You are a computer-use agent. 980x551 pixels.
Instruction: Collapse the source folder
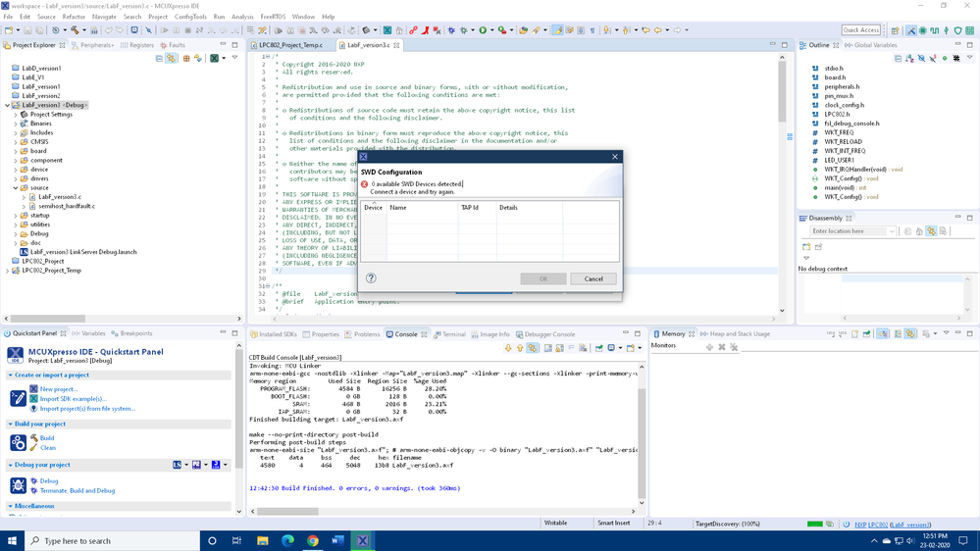click(x=16, y=187)
